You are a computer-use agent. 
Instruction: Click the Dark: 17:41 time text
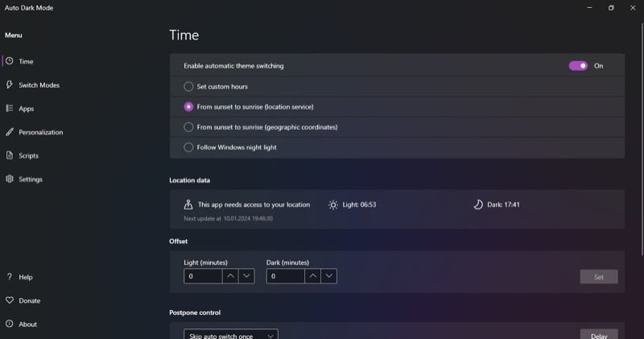503,205
